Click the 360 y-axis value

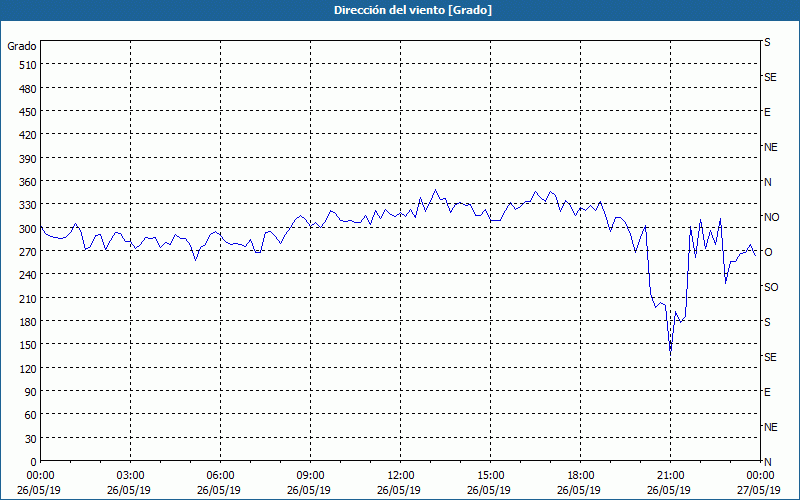[28, 182]
